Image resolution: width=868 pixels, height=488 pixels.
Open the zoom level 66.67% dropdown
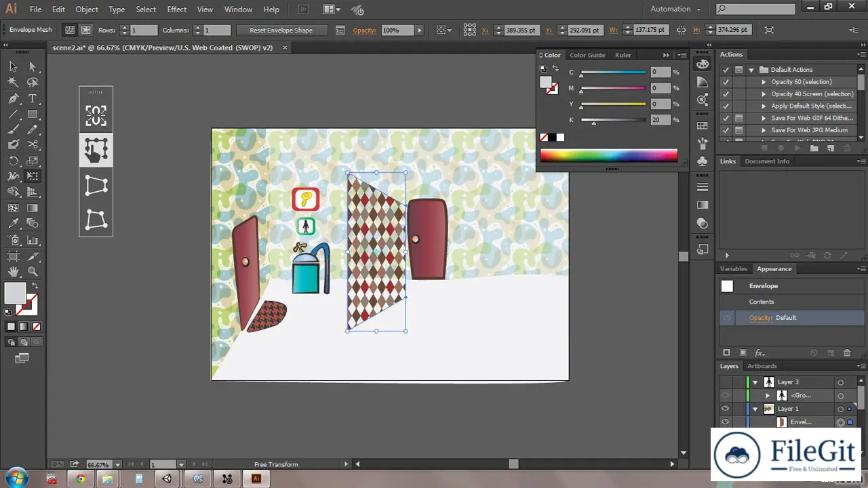[118, 465]
